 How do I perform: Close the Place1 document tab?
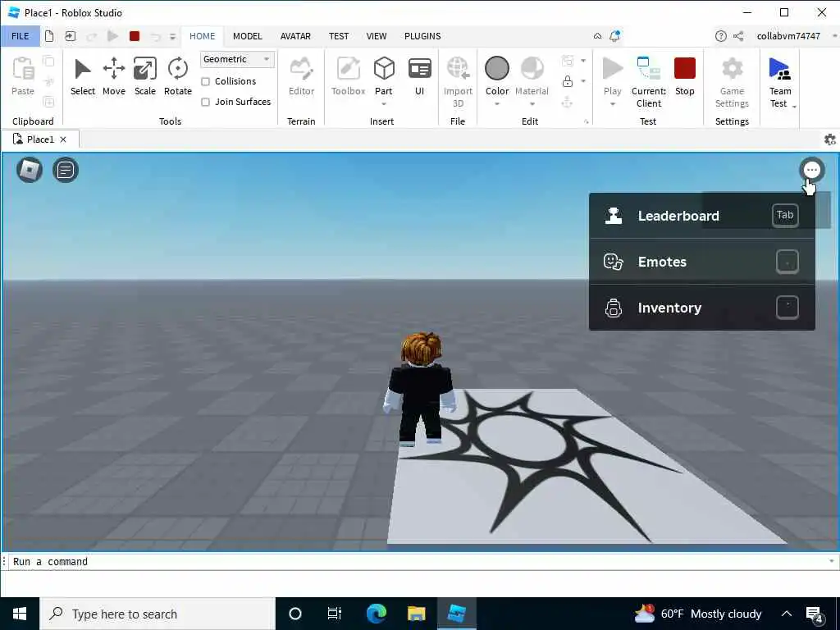(x=63, y=139)
